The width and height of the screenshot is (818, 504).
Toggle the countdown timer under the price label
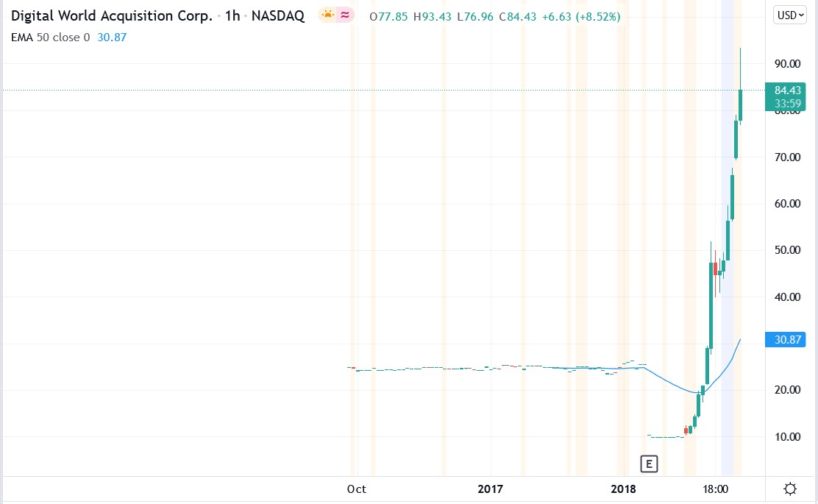click(x=788, y=104)
